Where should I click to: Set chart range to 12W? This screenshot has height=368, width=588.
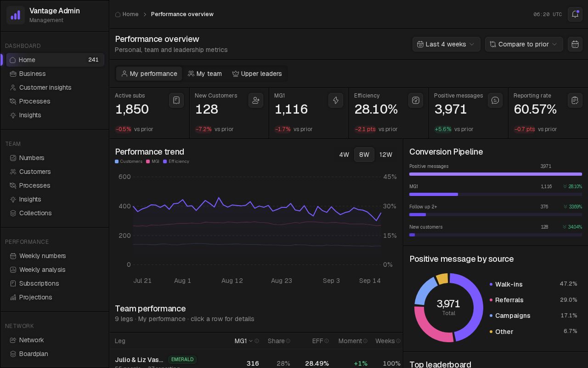coord(386,155)
